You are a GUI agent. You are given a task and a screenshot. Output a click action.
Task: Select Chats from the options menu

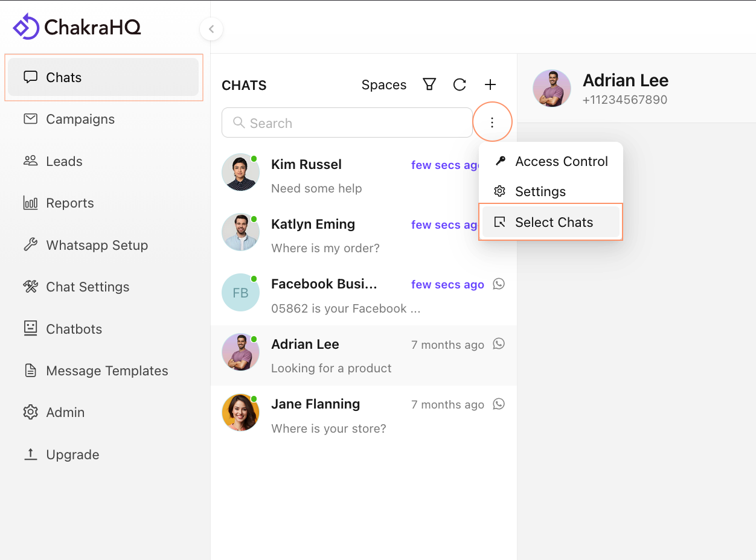[554, 222]
